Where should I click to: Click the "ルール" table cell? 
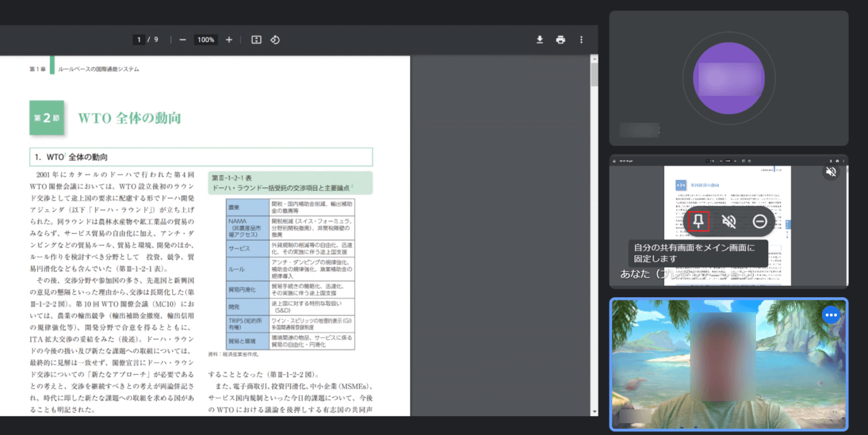point(247,269)
